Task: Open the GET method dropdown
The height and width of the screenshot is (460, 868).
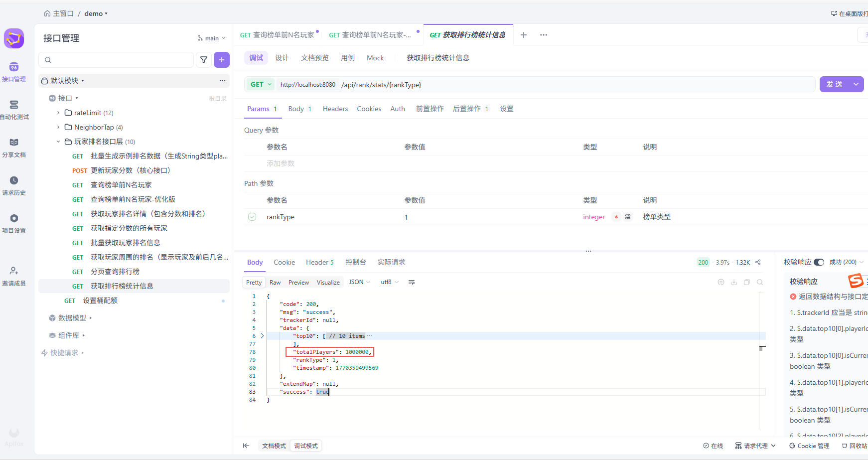Action: [x=261, y=84]
